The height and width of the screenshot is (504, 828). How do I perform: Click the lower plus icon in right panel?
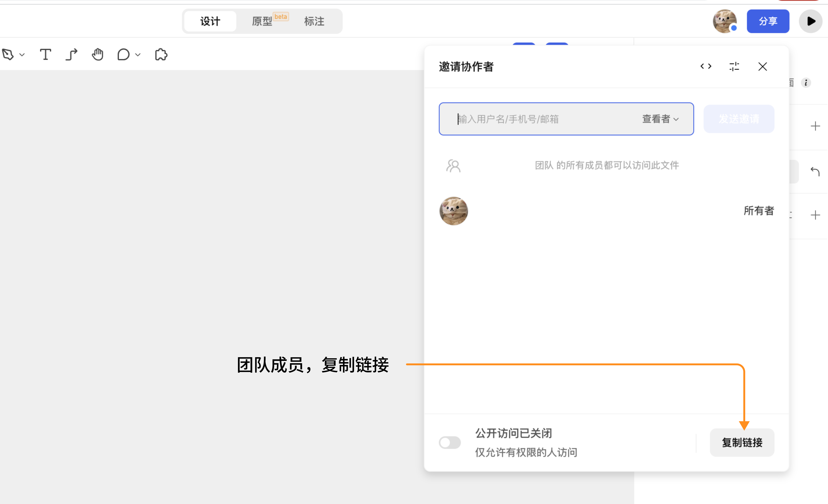[x=815, y=215]
